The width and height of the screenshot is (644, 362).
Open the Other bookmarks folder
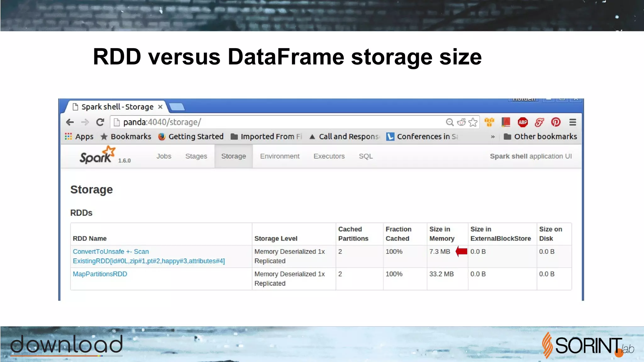point(540,137)
